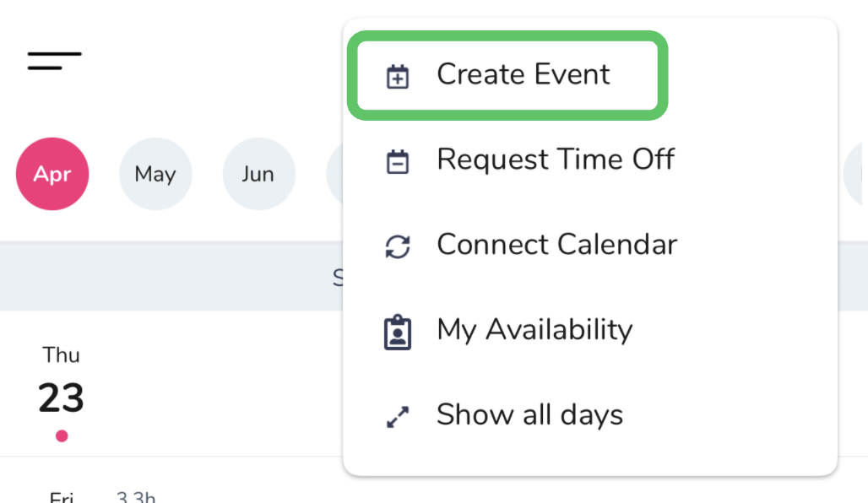Click the pink event dot under 23

click(x=62, y=436)
